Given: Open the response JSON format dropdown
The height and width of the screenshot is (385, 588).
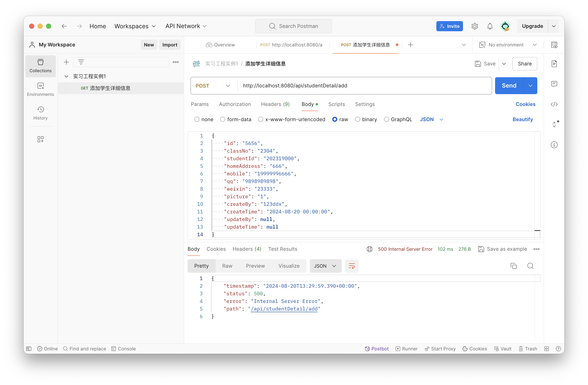Looking at the screenshot, I should pyautogui.click(x=325, y=266).
